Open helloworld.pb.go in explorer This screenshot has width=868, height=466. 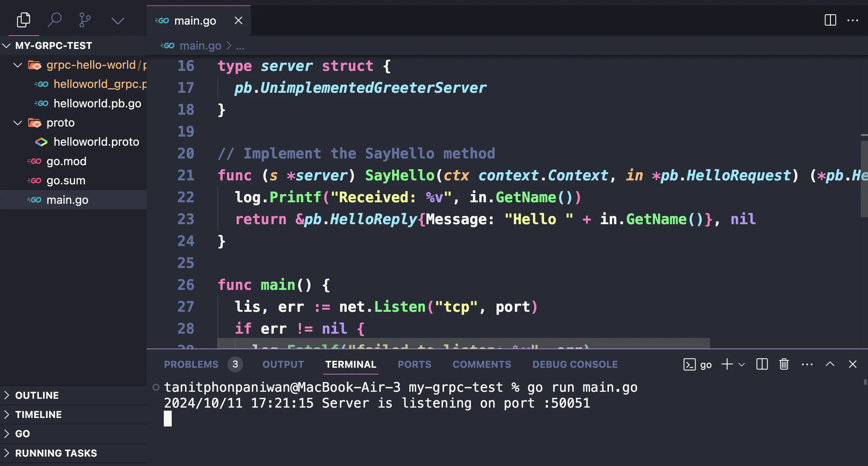97,103
